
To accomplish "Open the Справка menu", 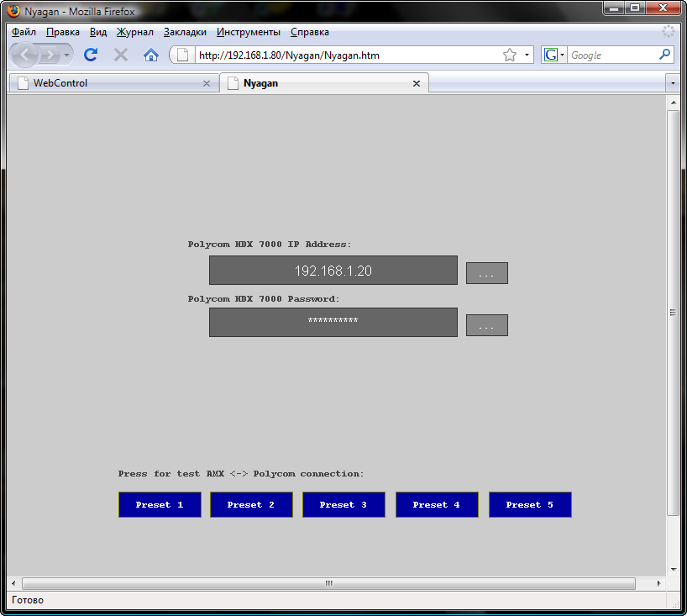I will [310, 32].
